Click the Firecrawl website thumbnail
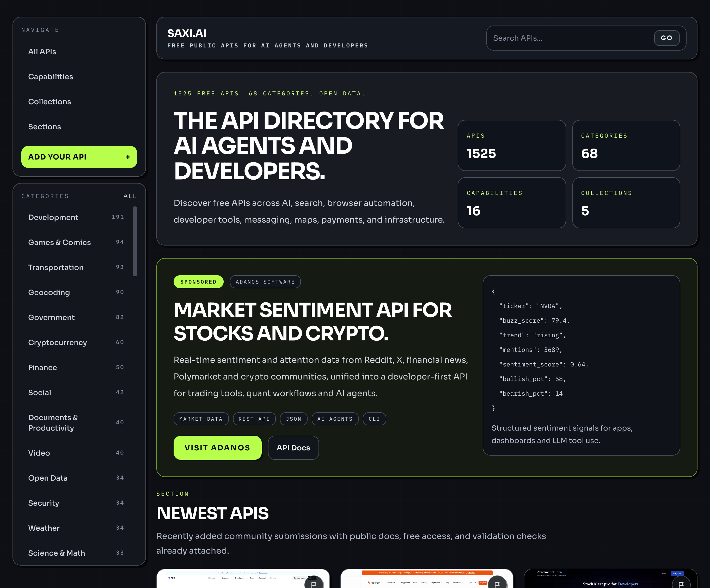Viewport: 710px width, 588px height. pyautogui.click(x=427, y=579)
